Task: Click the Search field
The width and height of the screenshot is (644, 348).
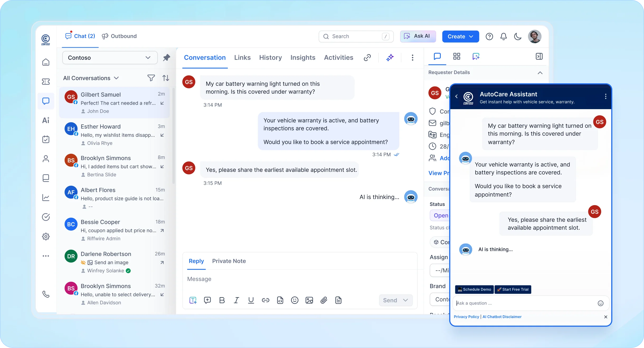Action: point(356,36)
